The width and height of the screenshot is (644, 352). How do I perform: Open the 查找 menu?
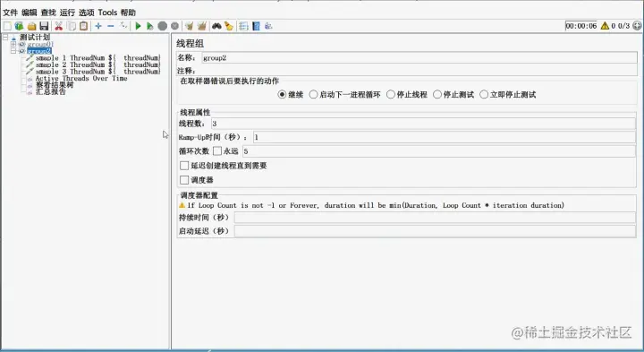point(48,13)
